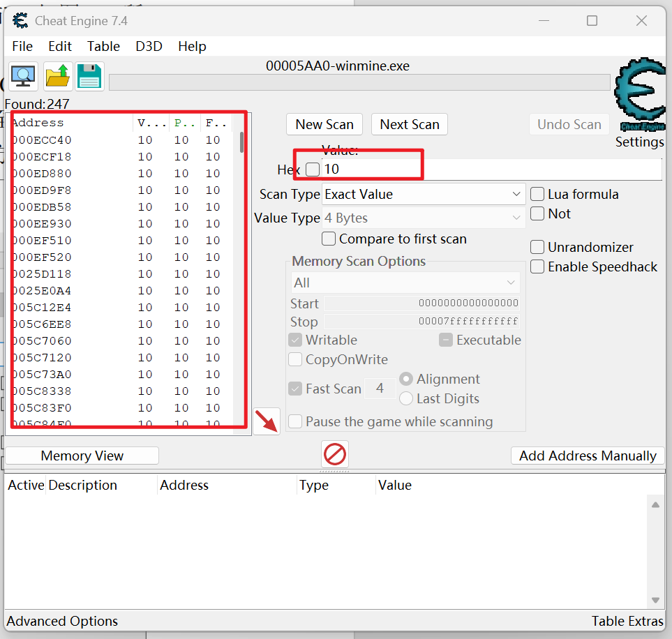Image resolution: width=672 pixels, height=639 pixels.
Task: Click the scan progress bar
Action: coord(359,82)
